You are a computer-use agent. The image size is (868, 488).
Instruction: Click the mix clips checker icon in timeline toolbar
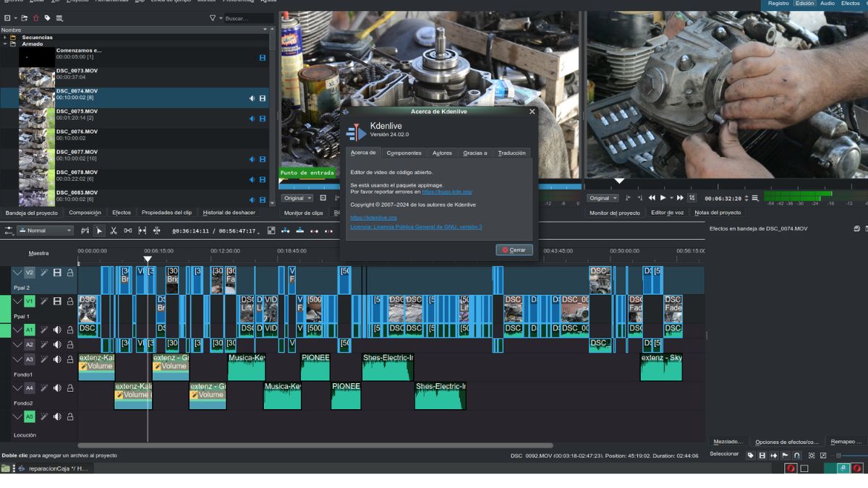click(271, 231)
